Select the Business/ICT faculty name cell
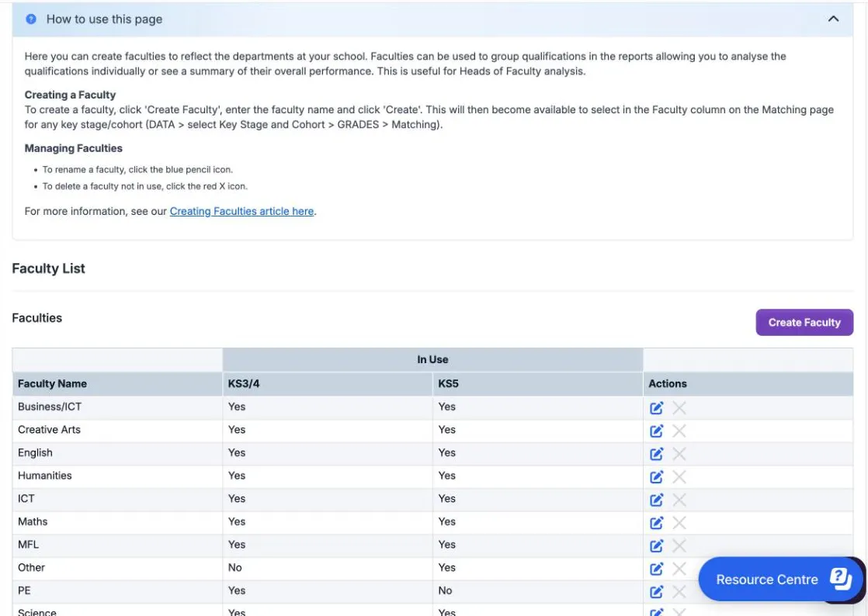This screenshot has height=616, width=868. pyautogui.click(x=117, y=407)
